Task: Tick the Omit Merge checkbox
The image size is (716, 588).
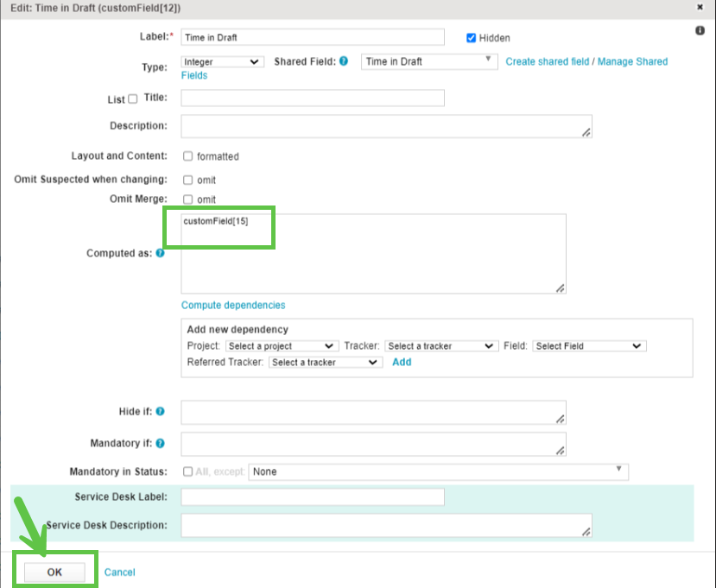Action: tap(187, 199)
